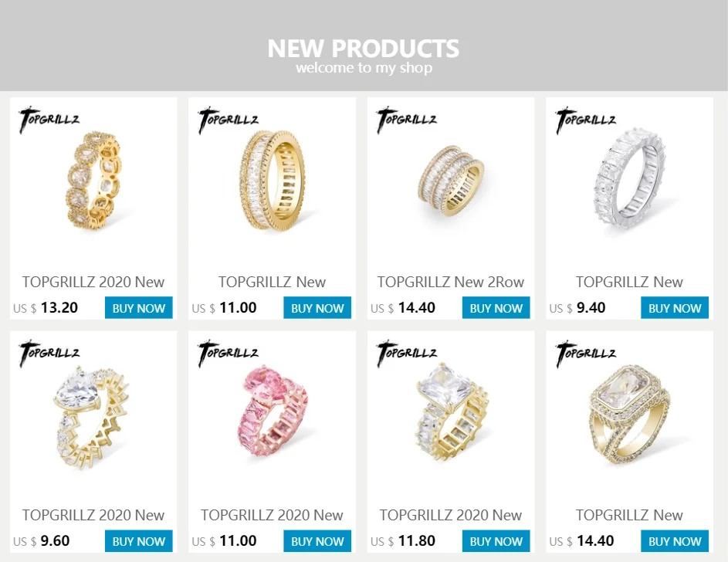728x562 pixels.
Task: Open the 'TOPGRILLZ 2020 New' title above $11.80
Action: coord(450,515)
